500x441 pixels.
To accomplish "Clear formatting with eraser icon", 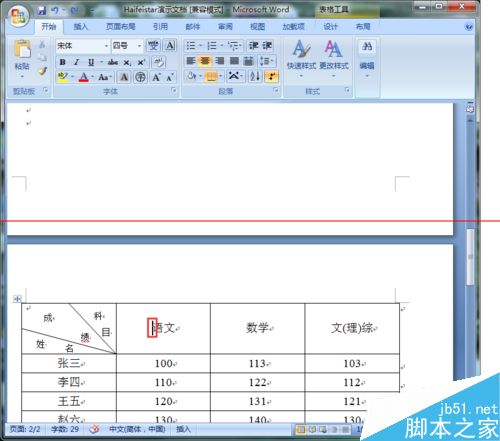I will tap(158, 62).
